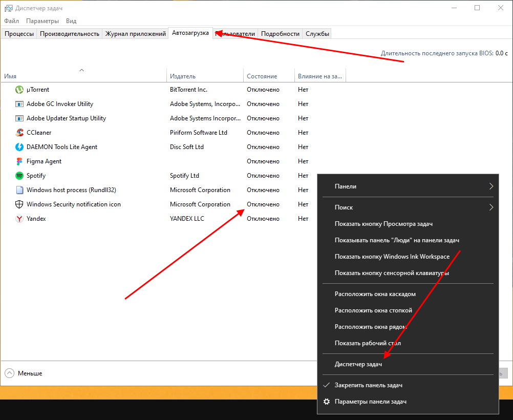This screenshot has width=513, height=420.
Task: Expand the 'Панели' submenu arrow
Action: [x=491, y=186]
